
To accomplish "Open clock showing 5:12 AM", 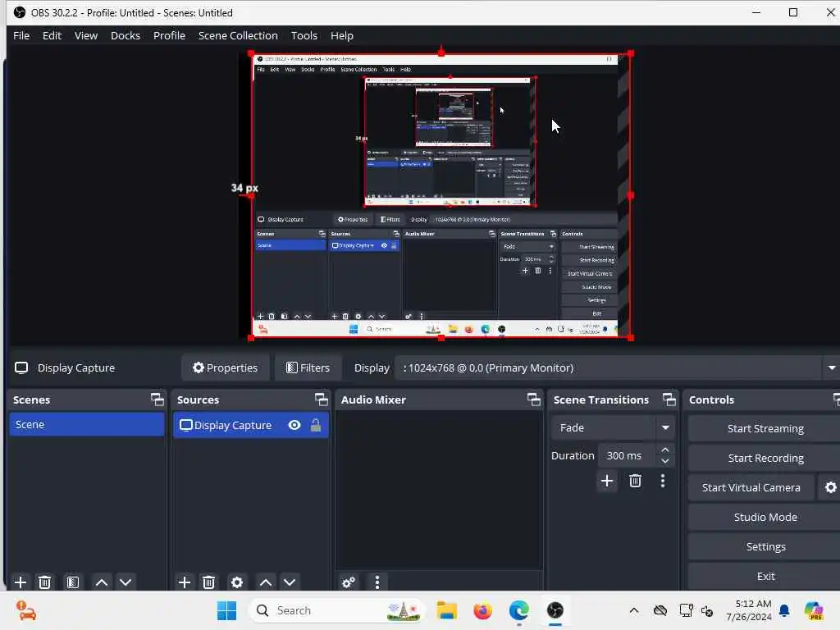I will click(x=748, y=610).
